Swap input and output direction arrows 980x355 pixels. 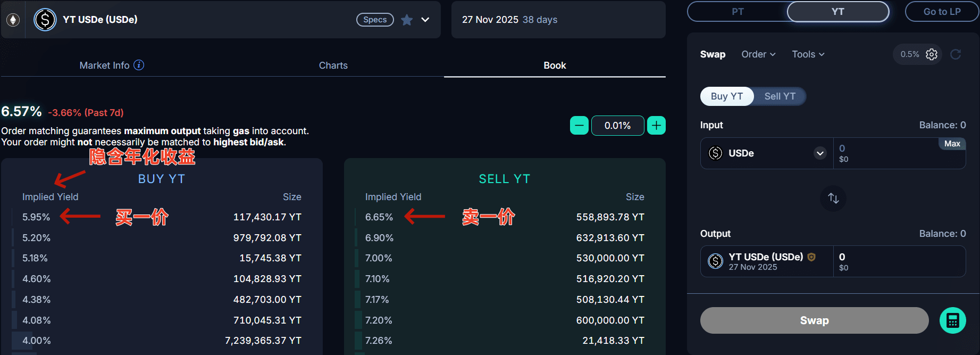tap(833, 199)
